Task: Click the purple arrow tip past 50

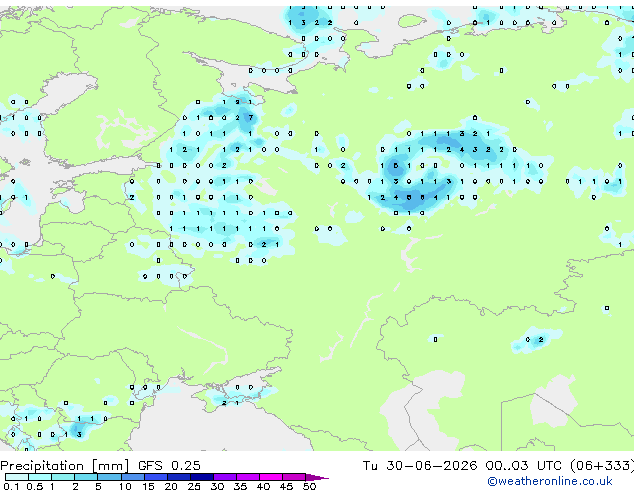Action: tap(317, 477)
